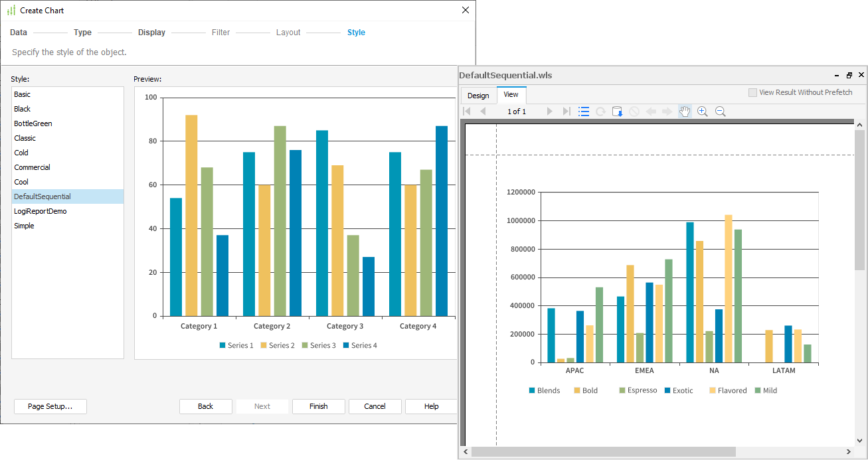Viewport: 868px width, 460px height.
Task: Click the database export icon in viewer toolbar
Action: pos(617,112)
